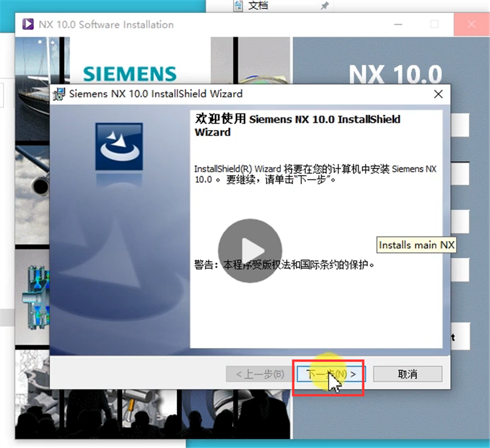
Task: Click the pin icon next to 文档
Action: [x=325, y=5]
